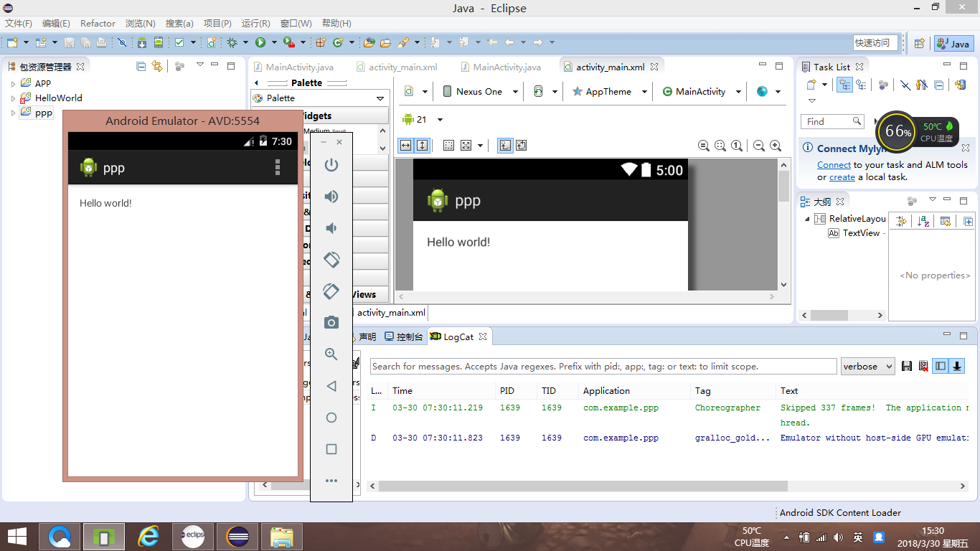Image resolution: width=980 pixels, height=551 pixels.
Task: Open the ppp app overflow menu in the emulator
Action: (278, 168)
